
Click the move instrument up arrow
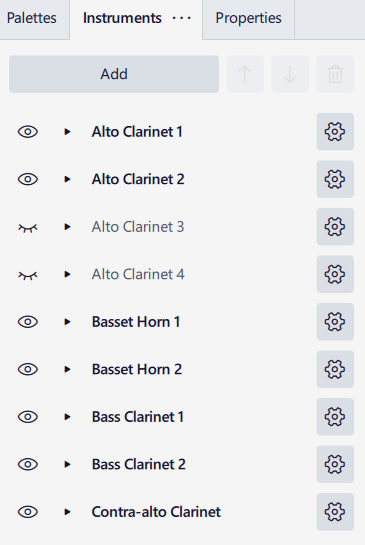[x=245, y=74]
